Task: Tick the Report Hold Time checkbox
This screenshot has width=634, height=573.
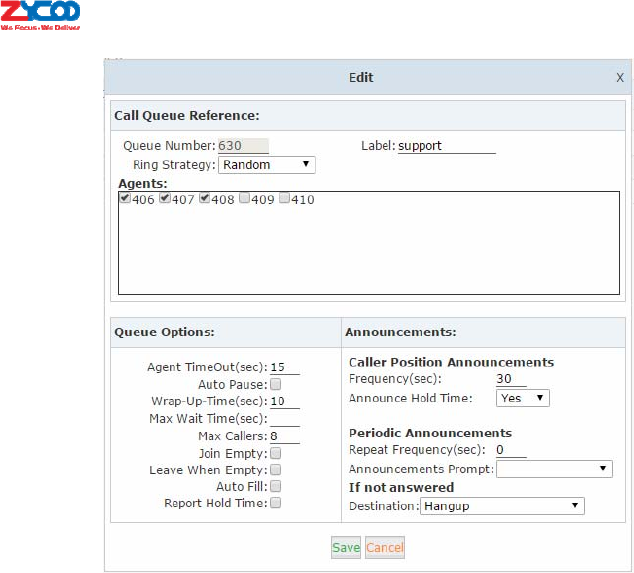Action: pyautogui.click(x=276, y=503)
